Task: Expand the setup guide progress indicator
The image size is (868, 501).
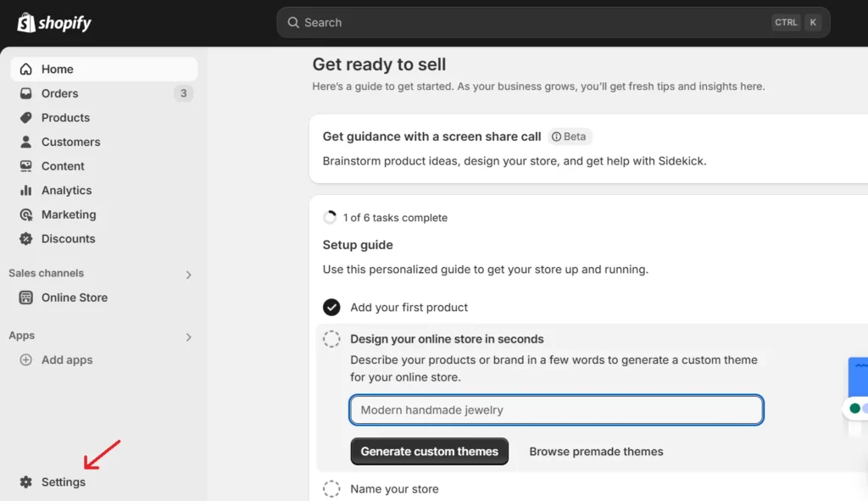Action: (x=330, y=217)
